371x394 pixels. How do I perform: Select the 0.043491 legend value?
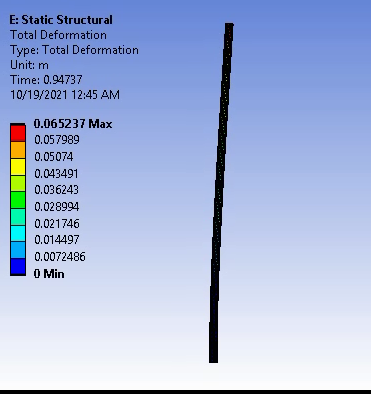tap(56, 173)
